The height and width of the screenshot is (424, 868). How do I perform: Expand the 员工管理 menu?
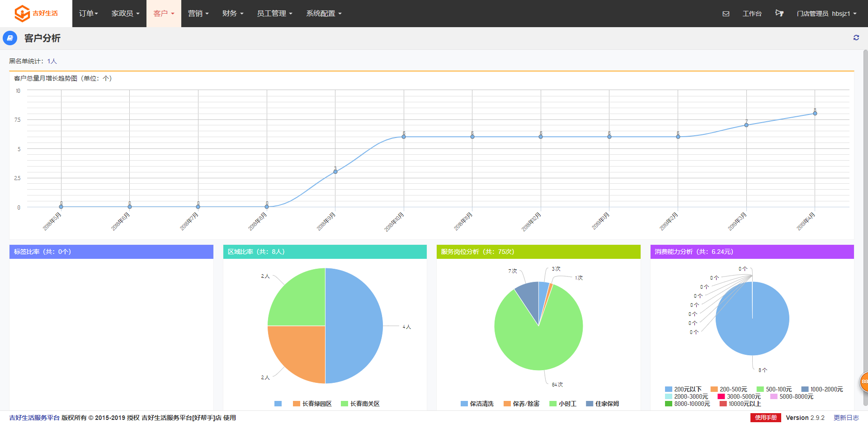(x=275, y=14)
